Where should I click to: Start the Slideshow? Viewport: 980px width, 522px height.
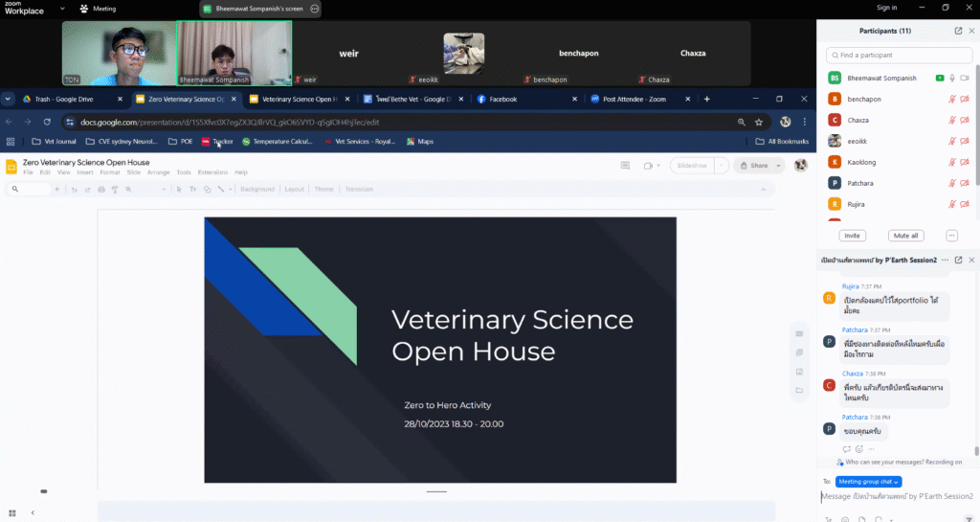click(693, 166)
